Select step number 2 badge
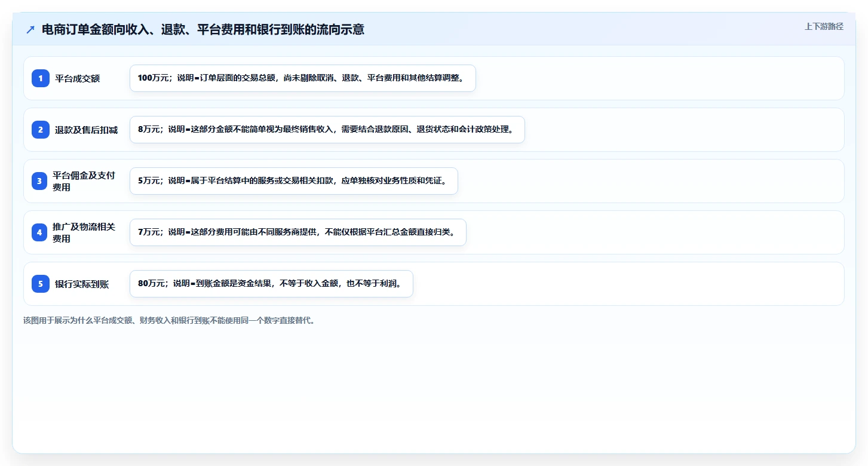Viewport: 868px width, 466px height. (41, 130)
